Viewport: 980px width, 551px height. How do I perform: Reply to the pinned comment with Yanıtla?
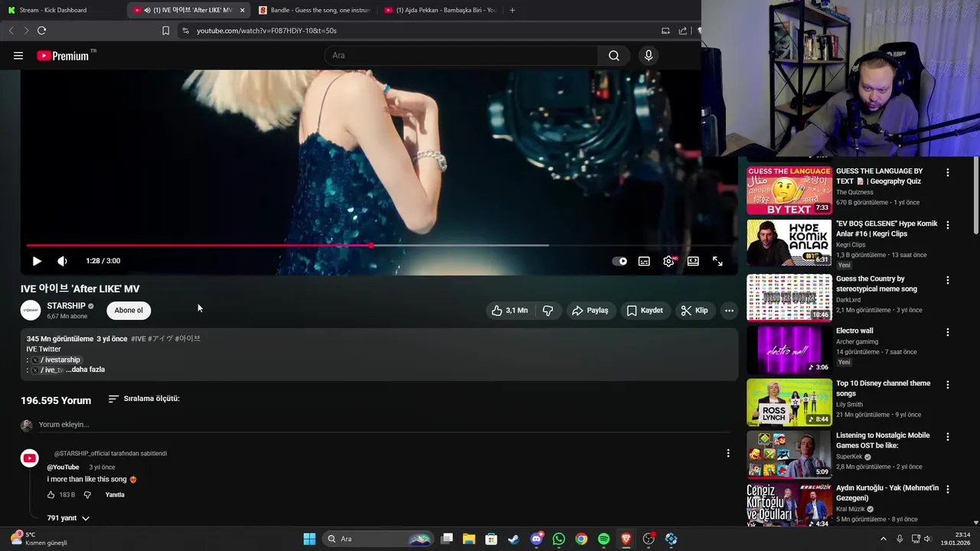coord(115,495)
